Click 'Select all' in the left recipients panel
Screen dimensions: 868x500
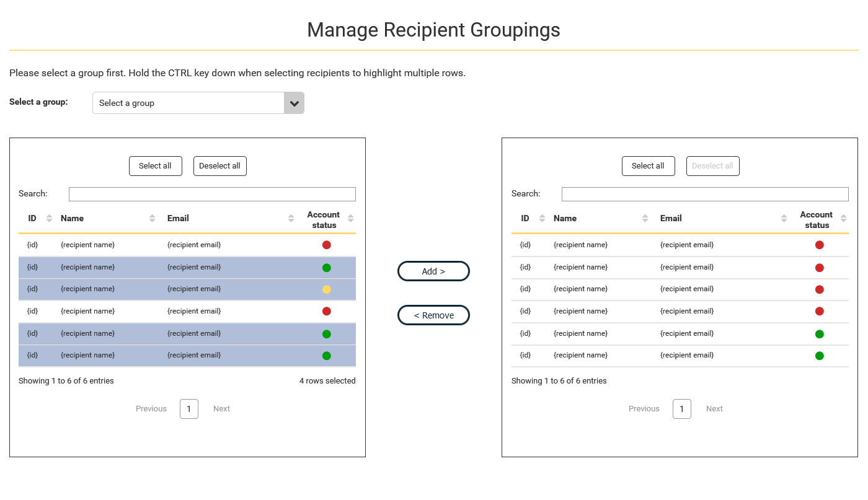click(x=155, y=166)
